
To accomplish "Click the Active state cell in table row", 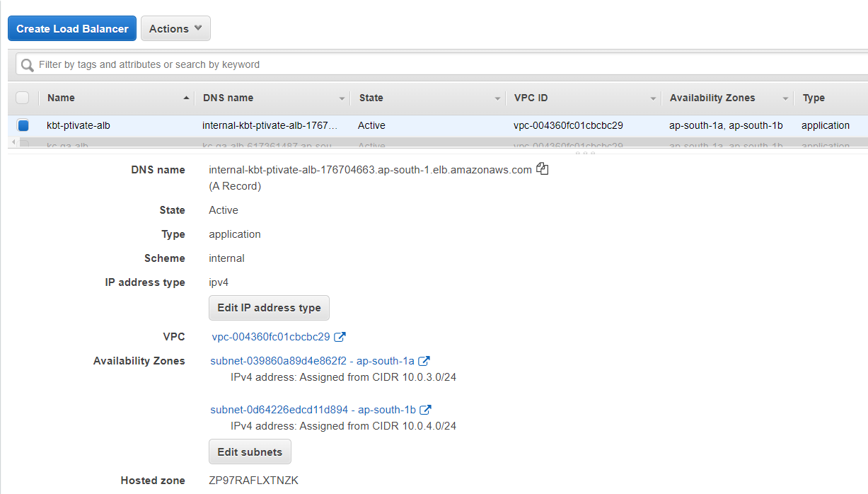I will [x=371, y=125].
